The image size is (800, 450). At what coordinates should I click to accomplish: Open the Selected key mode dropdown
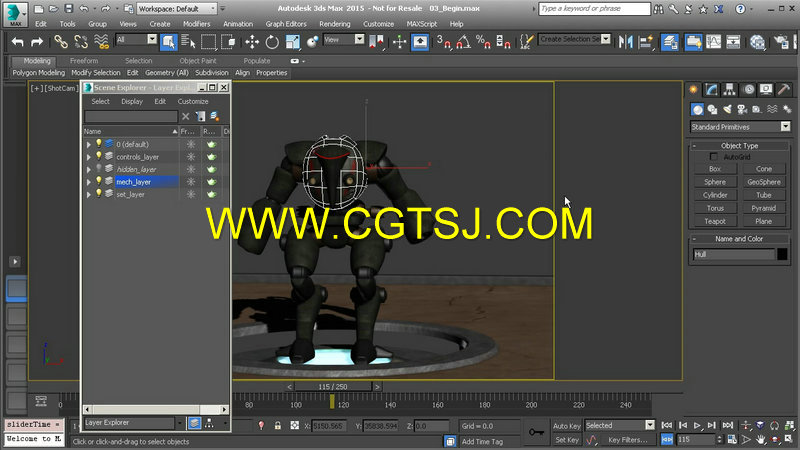619,425
